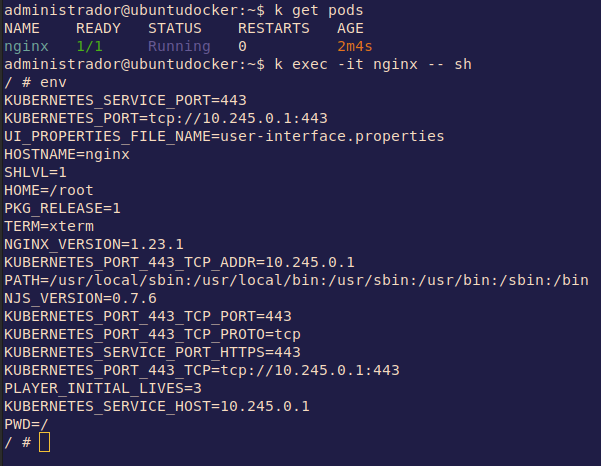Click the KUBERNETES_SERVICE_HOST line

(157, 406)
